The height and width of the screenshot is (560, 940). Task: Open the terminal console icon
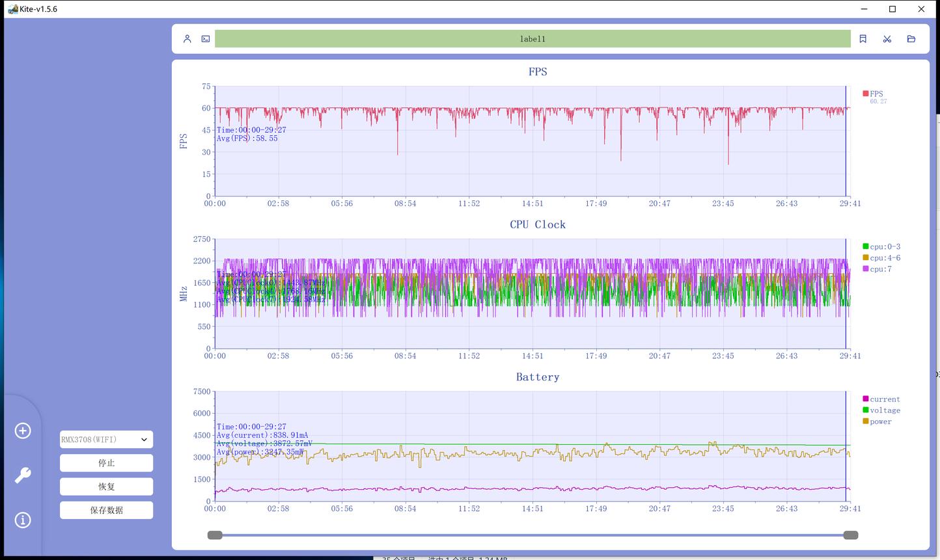pos(206,39)
